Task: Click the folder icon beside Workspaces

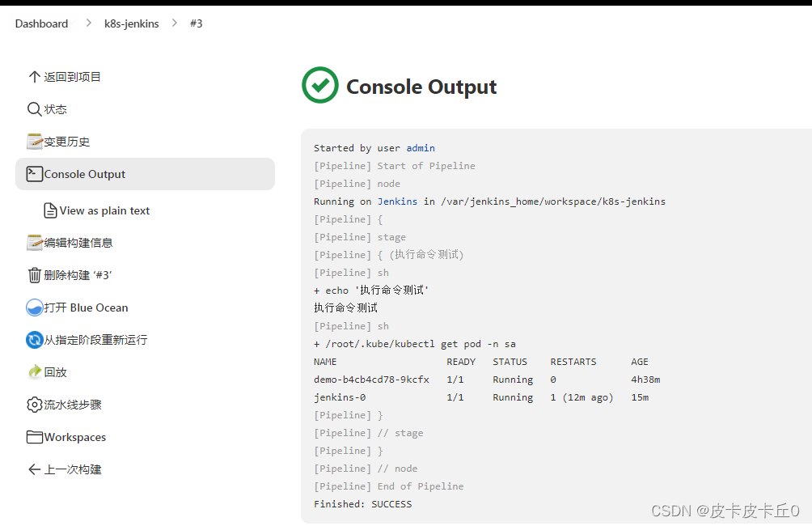Action: pyautogui.click(x=35, y=437)
